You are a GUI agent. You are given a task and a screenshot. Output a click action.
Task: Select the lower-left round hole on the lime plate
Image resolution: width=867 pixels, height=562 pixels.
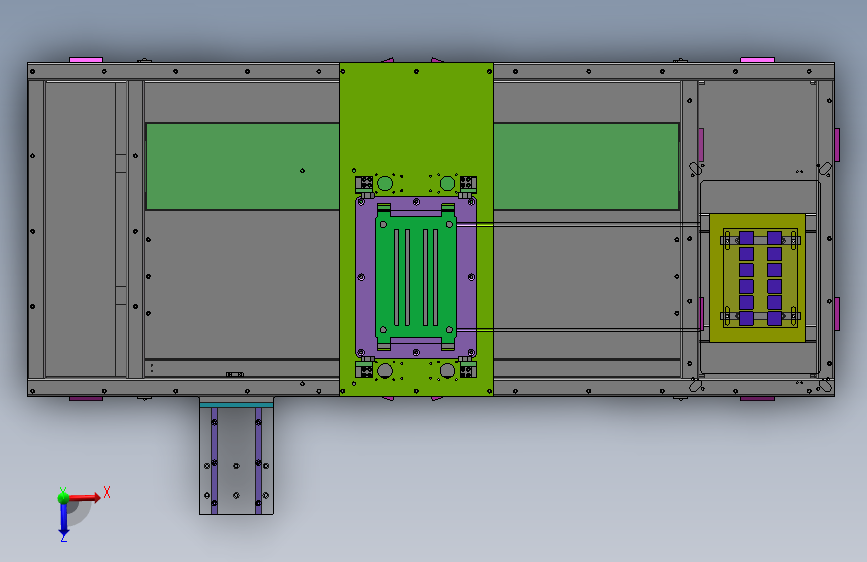pos(384,370)
